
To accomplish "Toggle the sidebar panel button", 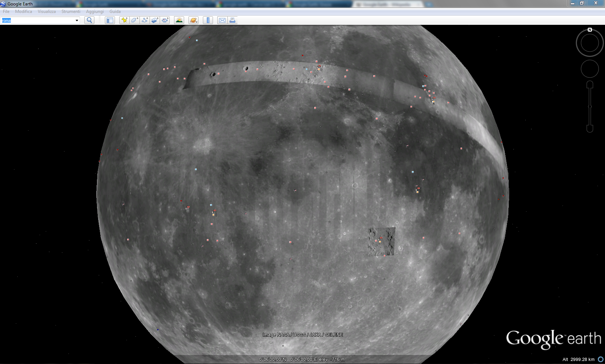I will [110, 20].
